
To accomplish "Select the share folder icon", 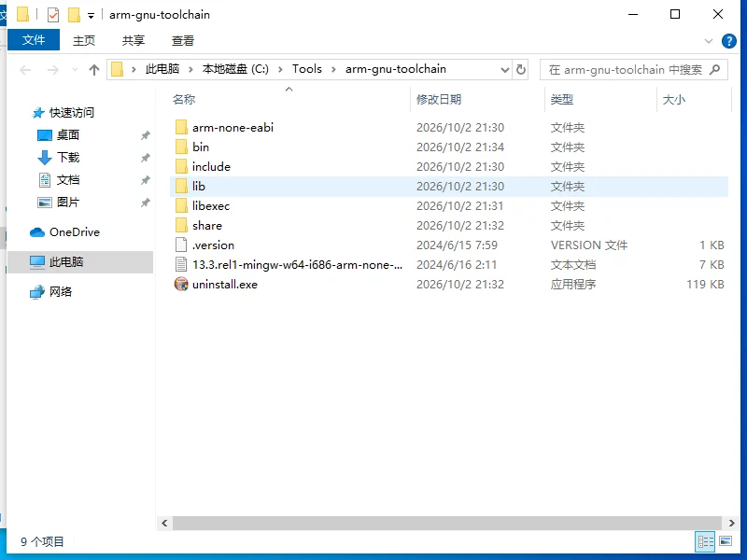I will coord(181,225).
